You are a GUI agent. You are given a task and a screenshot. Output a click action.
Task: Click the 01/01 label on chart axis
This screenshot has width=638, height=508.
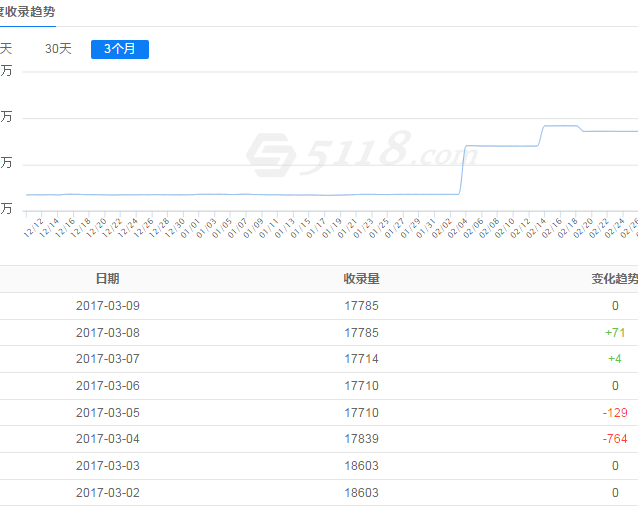click(x=191, y=228)
